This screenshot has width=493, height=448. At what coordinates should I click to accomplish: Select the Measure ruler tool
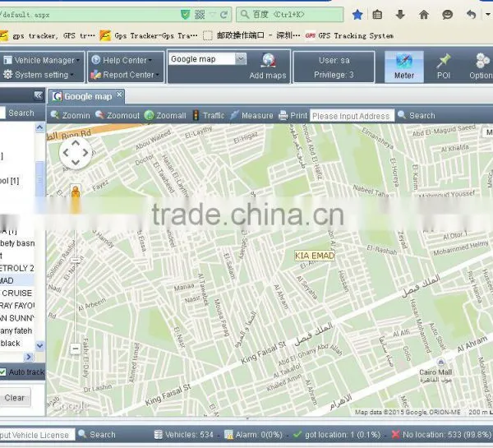[x=251, y=115]
